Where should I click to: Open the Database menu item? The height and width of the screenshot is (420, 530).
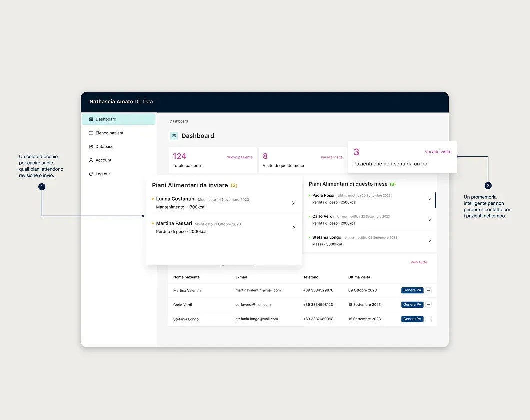[104, 147]
